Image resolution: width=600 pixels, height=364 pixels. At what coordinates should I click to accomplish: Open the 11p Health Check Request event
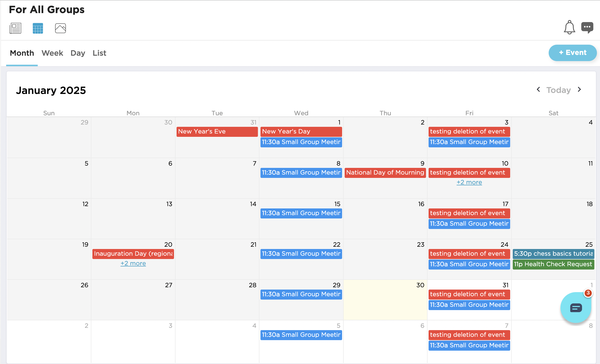click(553, 264)
